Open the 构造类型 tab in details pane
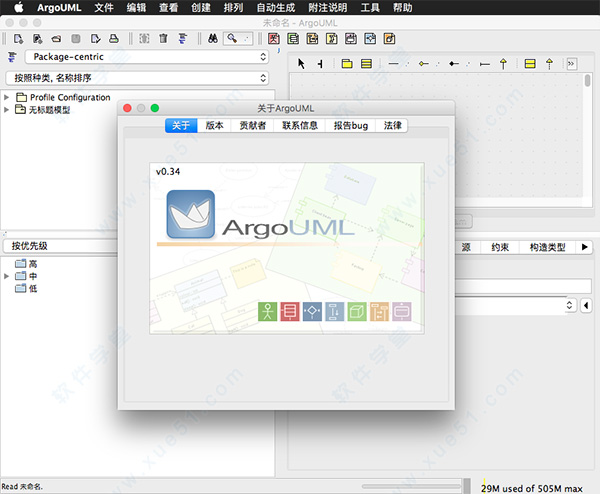The width and height of the screenshot is (600, 494). tap(548, 247)
